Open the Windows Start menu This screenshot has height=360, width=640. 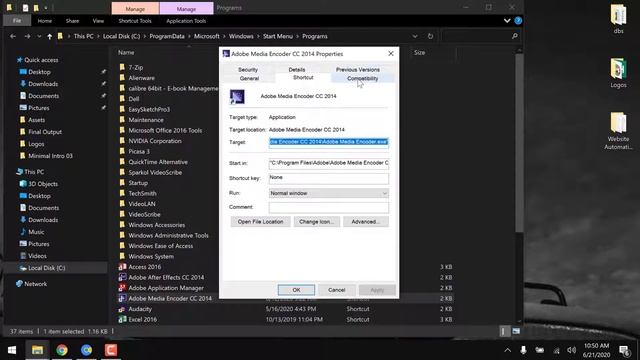(12, 350)
